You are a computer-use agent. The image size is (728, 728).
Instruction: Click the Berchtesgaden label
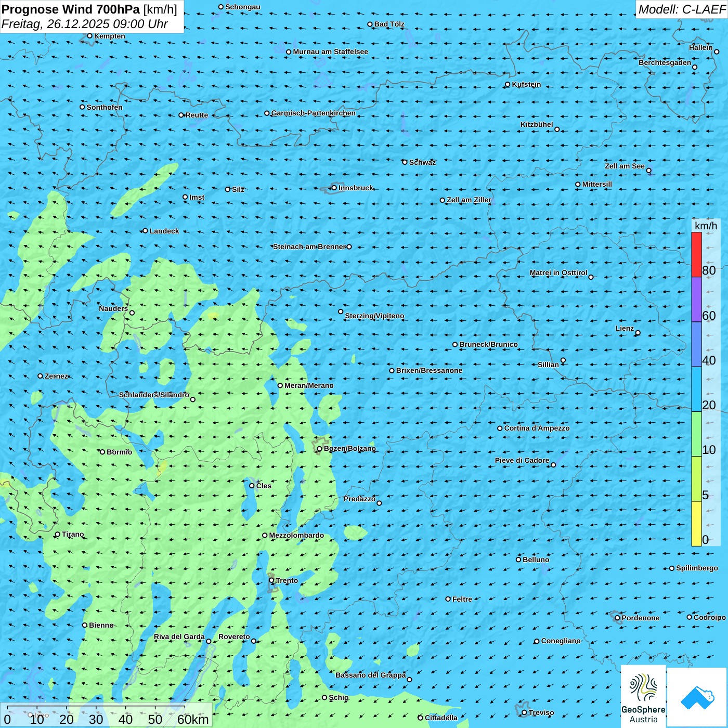coord(665,62)
